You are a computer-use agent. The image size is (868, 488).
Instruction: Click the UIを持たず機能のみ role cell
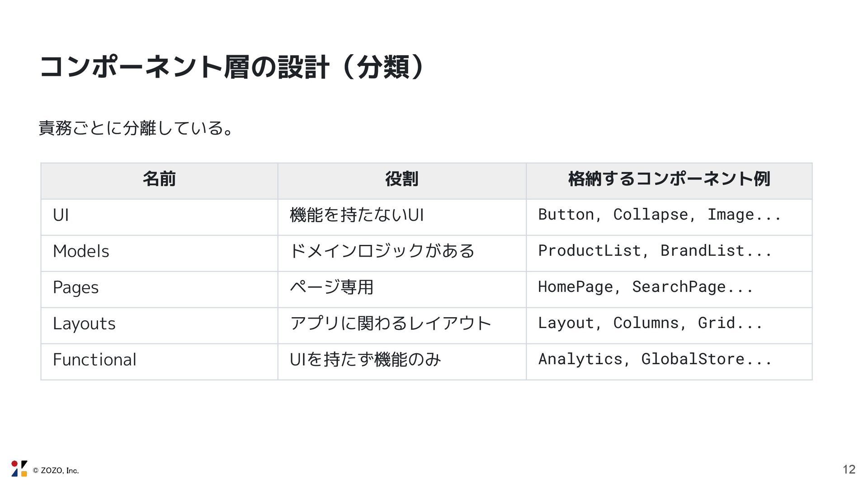402,362
